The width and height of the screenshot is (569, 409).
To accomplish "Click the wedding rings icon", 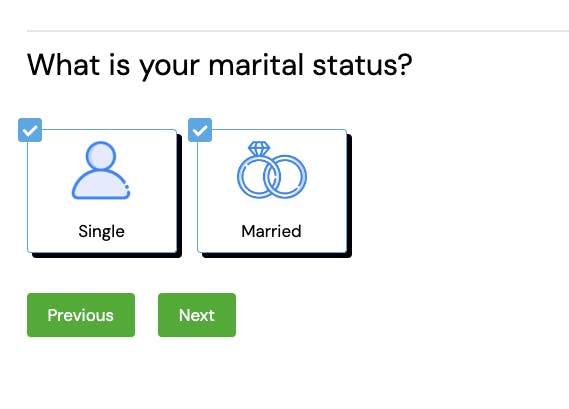I will pos(272,170).
